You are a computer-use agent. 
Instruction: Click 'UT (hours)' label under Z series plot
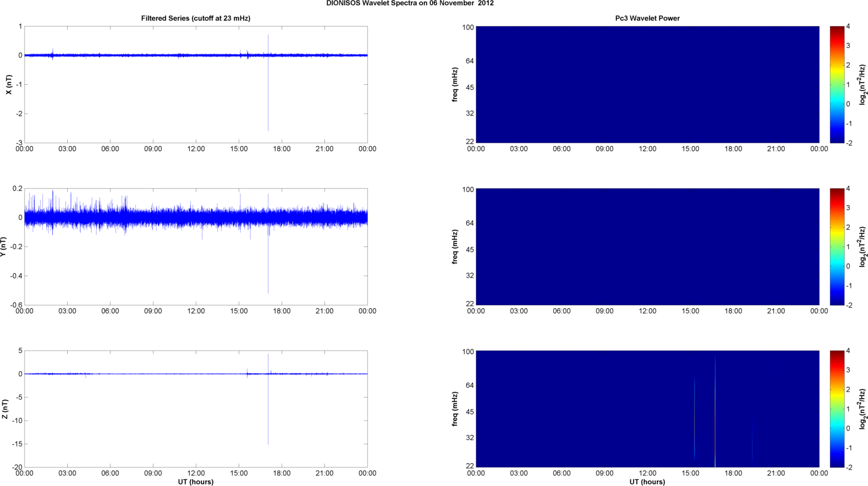click(x=196, y=482)
